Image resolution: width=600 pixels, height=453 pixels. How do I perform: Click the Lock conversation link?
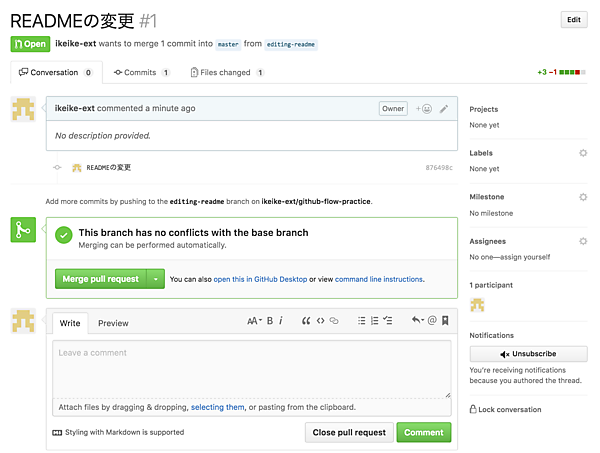510,410
